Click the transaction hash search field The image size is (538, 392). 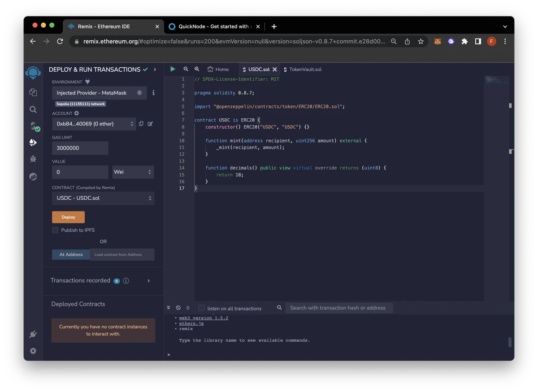pyautogui.click(x=338, y=308)
